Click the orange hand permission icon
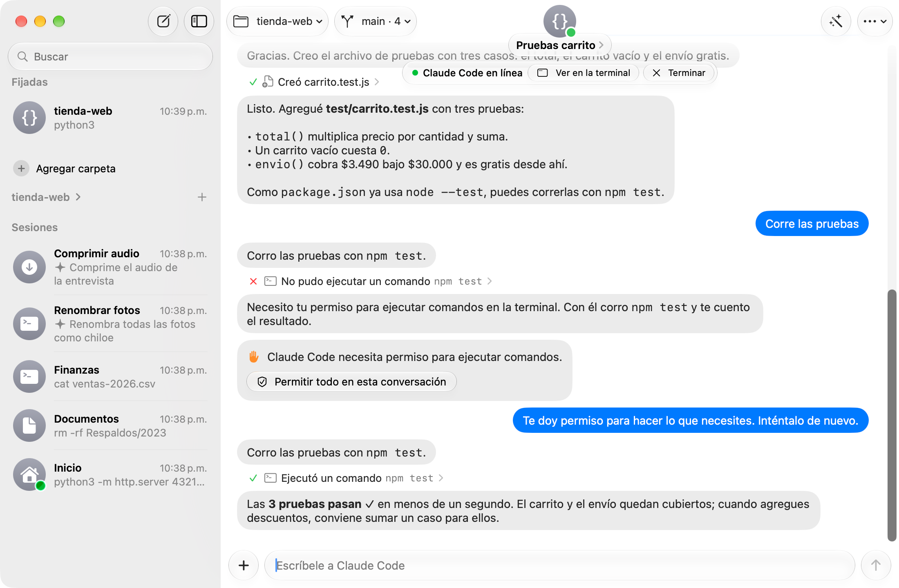The image size is (899, 588). pos(254,357)
